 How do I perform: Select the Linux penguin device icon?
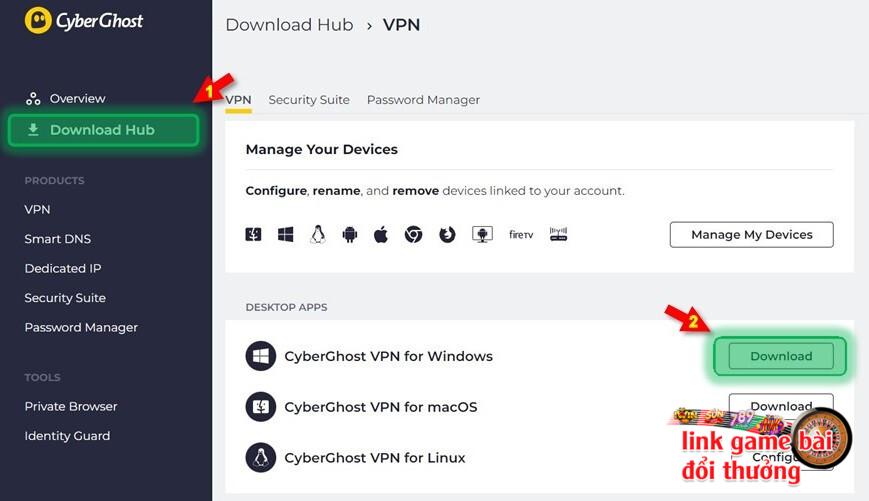pyautogui.click(x=318, y=234)
